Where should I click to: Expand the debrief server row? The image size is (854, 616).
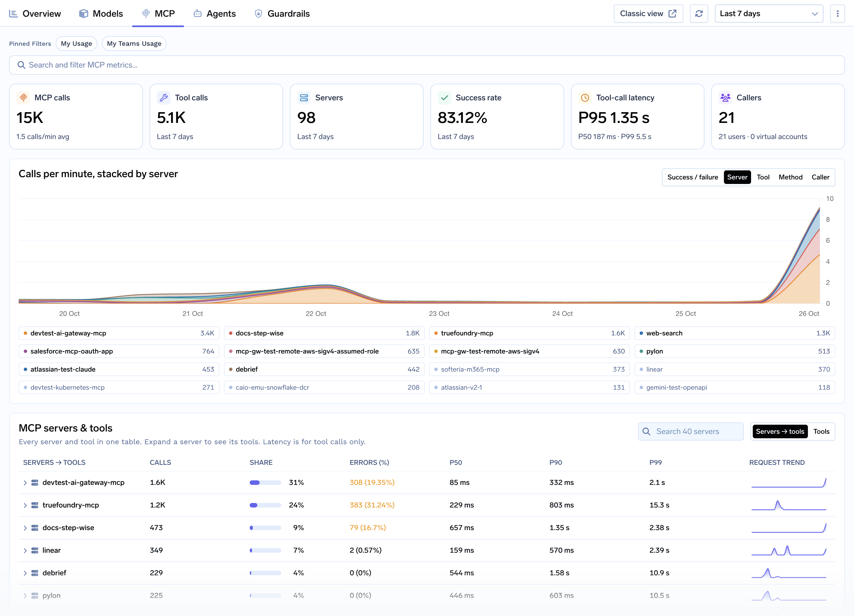(25, 573)
